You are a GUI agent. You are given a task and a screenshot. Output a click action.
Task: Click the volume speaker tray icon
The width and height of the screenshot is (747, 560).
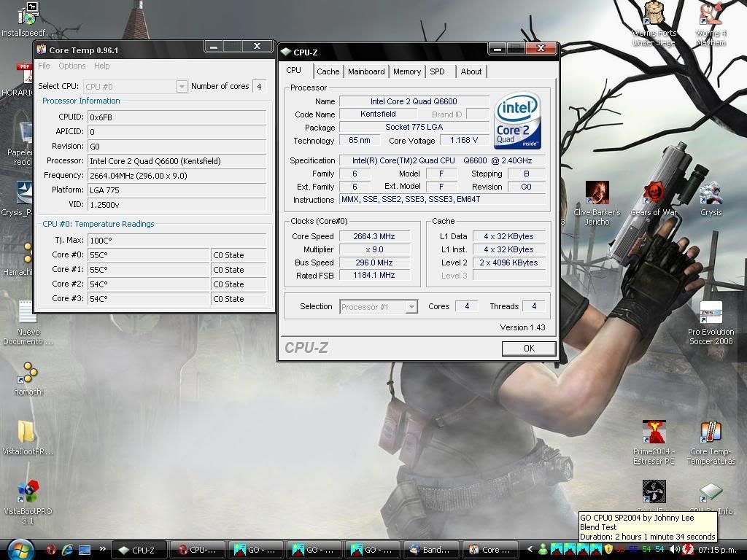(x=674, y=550)
